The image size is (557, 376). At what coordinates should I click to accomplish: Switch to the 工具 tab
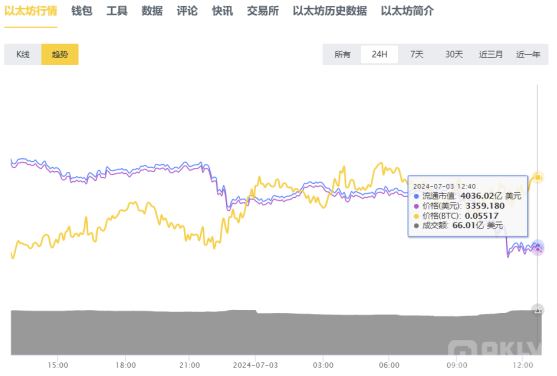(117, 11)
